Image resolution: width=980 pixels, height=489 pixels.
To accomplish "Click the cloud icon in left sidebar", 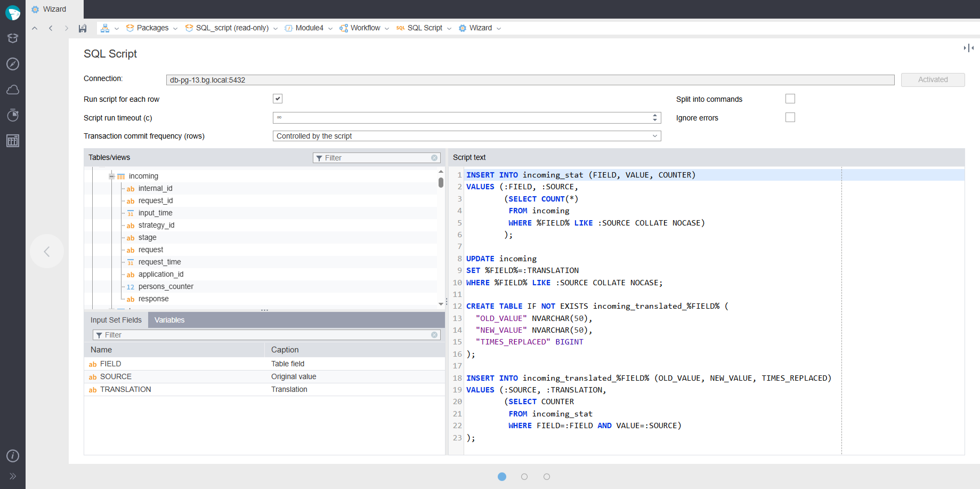I will click(x=13, y=90).
